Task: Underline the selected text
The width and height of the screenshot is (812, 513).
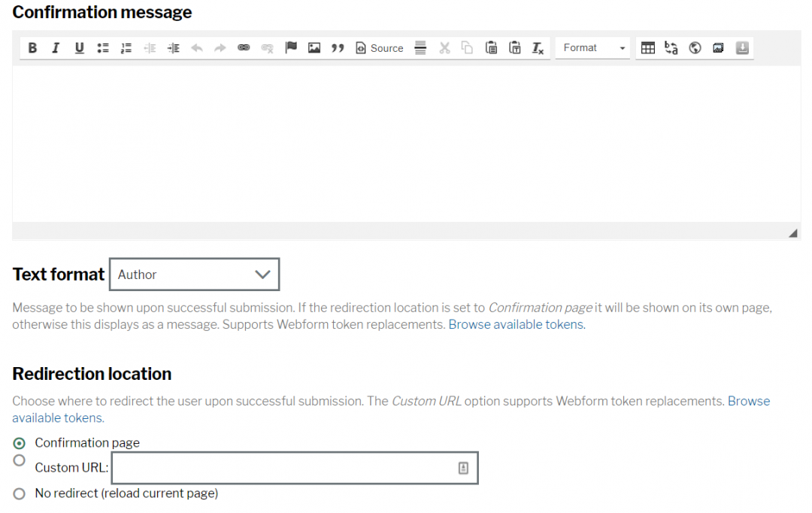Action: 79,47
